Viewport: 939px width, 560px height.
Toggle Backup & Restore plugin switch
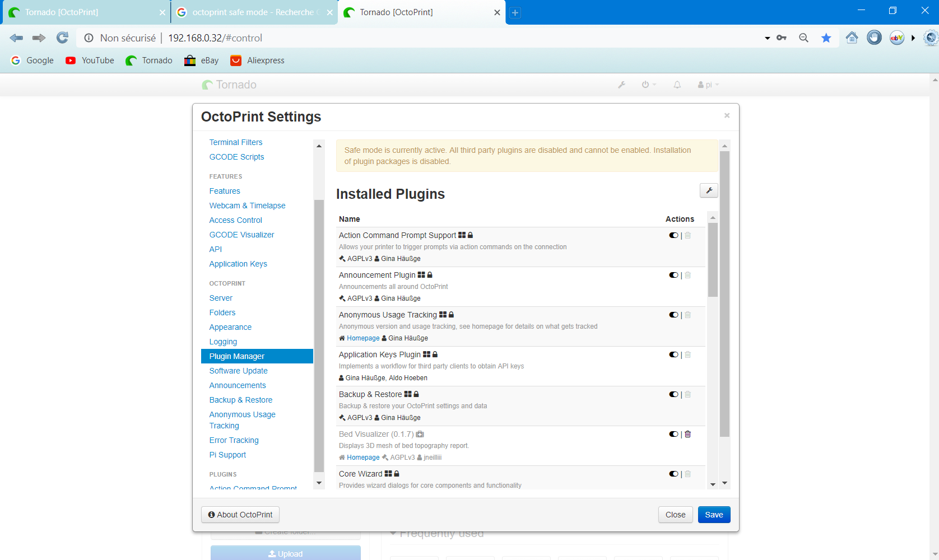tap(673, 394)
